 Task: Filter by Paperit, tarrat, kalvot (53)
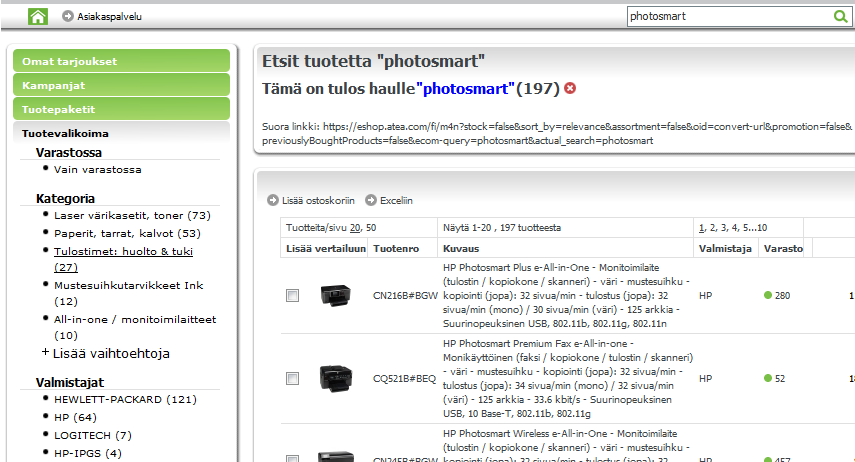click(x=127, y=233)
